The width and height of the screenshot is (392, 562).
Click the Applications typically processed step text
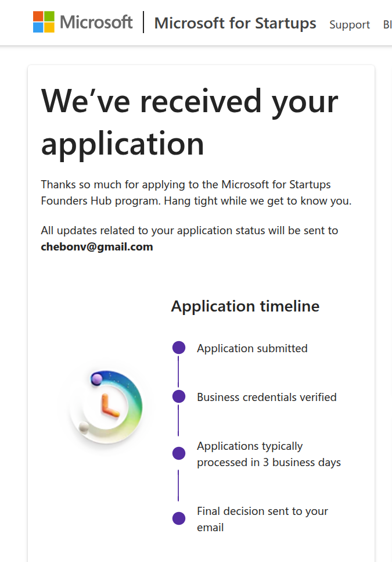[269, 454]
